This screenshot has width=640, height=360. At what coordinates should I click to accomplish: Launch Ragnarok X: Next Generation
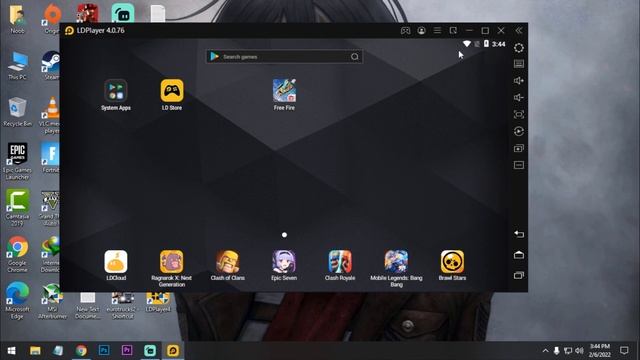[x=172, y=269]
